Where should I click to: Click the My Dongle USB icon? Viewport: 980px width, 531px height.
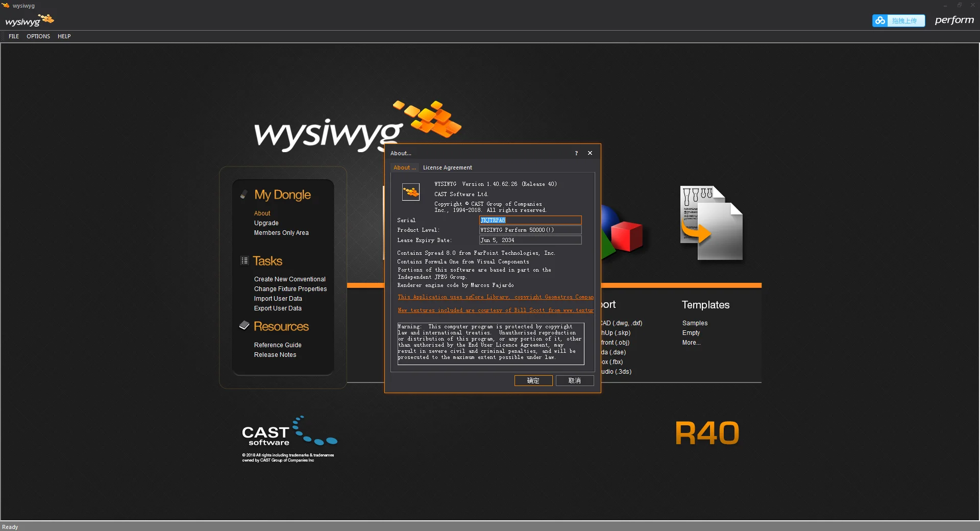[x=244, y=194]
